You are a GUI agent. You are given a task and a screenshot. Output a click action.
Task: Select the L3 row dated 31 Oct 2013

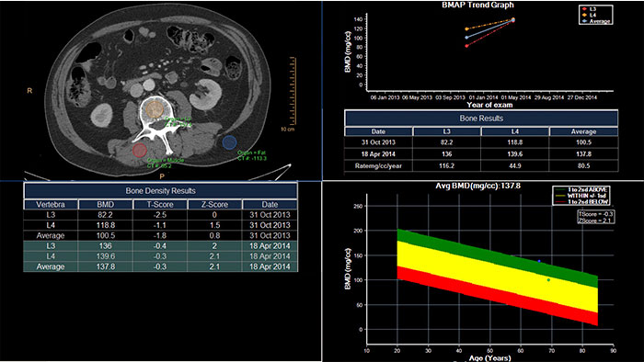click(161, 214)
